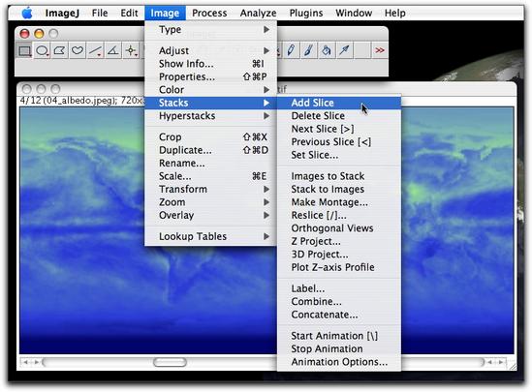This screenshot has width=532, height=392.
Task: Close the open Image menu
Action: click(165, 14)
